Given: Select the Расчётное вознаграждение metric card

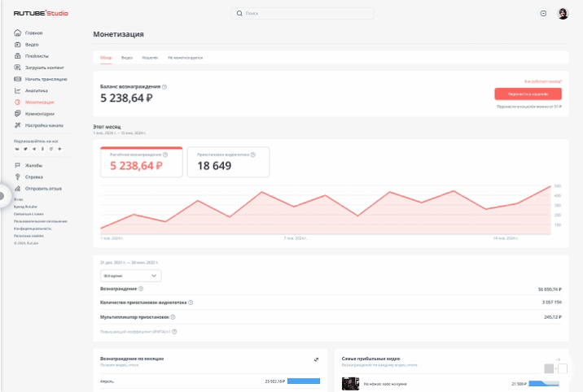Looking at the screenshot, I should point(142,162).
